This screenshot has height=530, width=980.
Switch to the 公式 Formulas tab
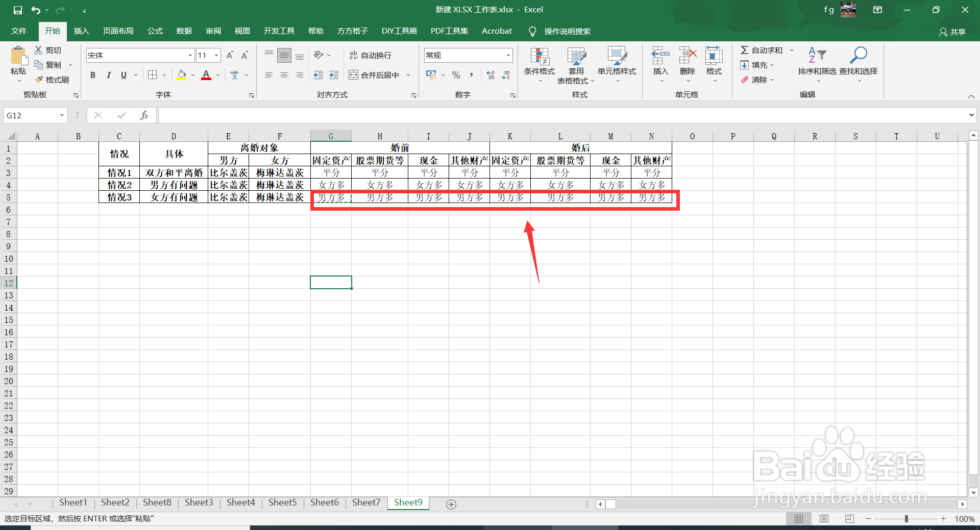(155, 31)
